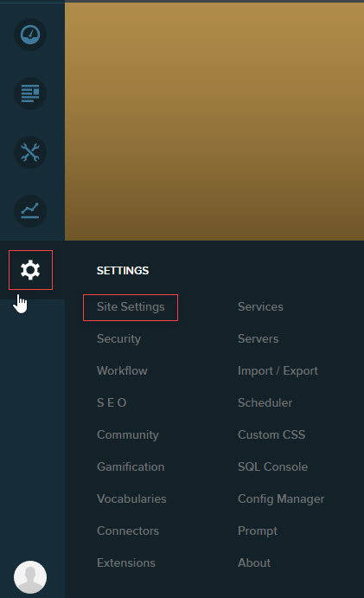Open Gamification settings
Viewport: 364px width, 598px height.
coord(131,466)
